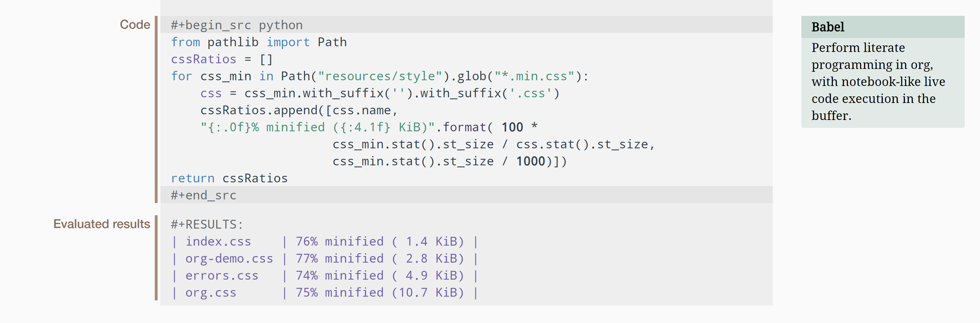Click the "Code" section label
Screen dimensions: 980x323
135,25
